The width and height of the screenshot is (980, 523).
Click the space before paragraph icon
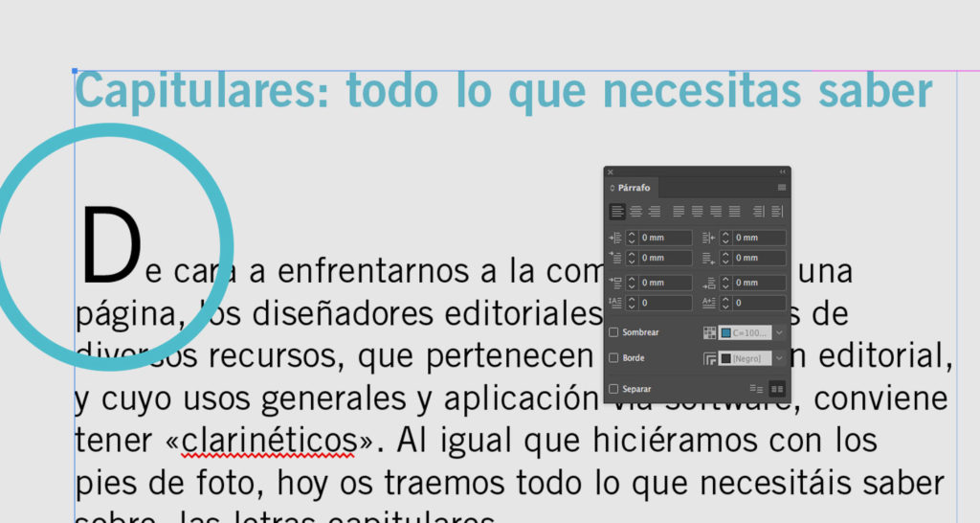point(615,283)
